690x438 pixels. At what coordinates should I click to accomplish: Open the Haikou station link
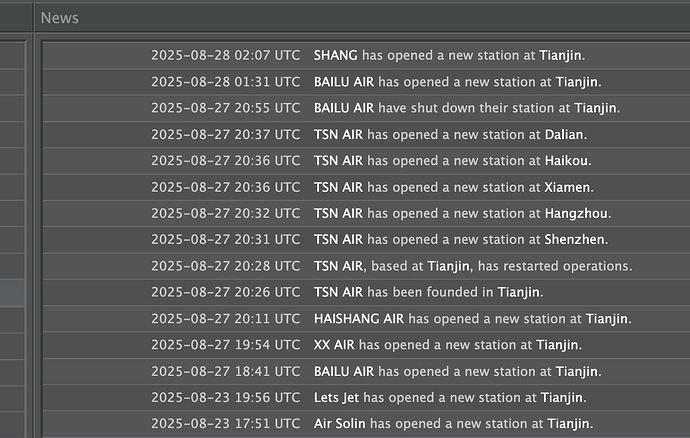tap(567, 160)
